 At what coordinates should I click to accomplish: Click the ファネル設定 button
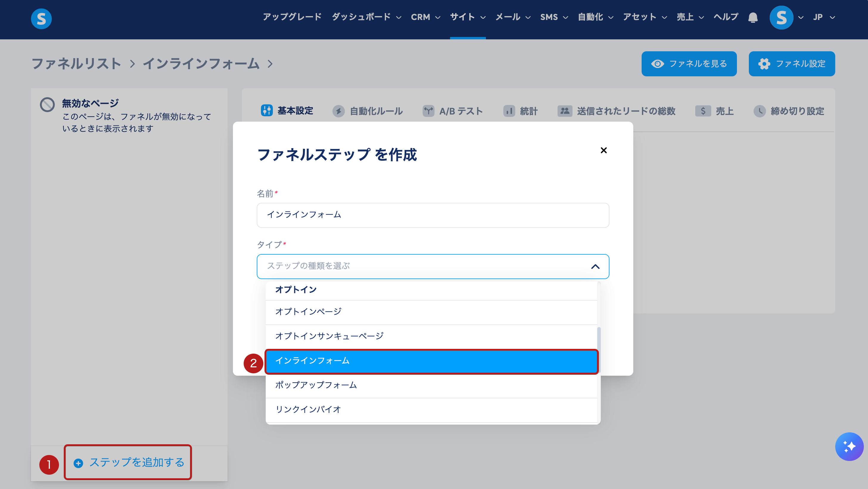(x=791, y=64)
